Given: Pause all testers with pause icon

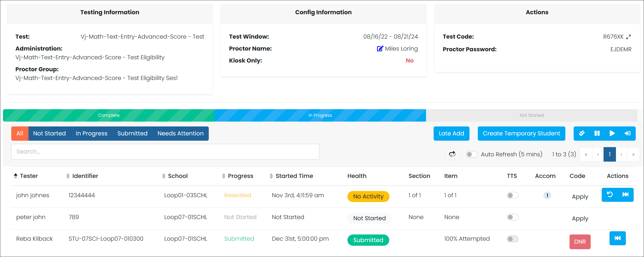Looking at the screenshot, I should click(597, 133).
